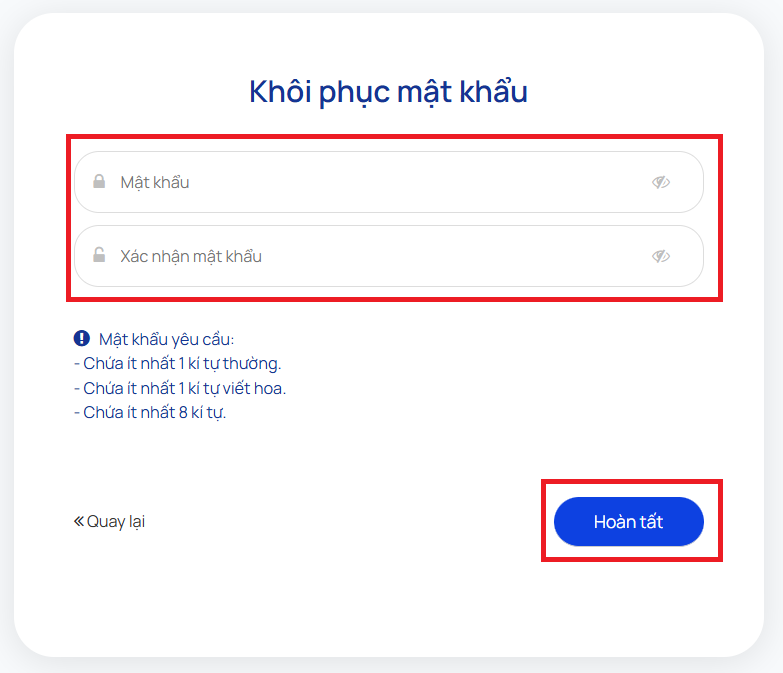Toggle visibility for Xác nhận mật khẩu field
Viewport: 783px width, 673px height.
tap(661, 256)
